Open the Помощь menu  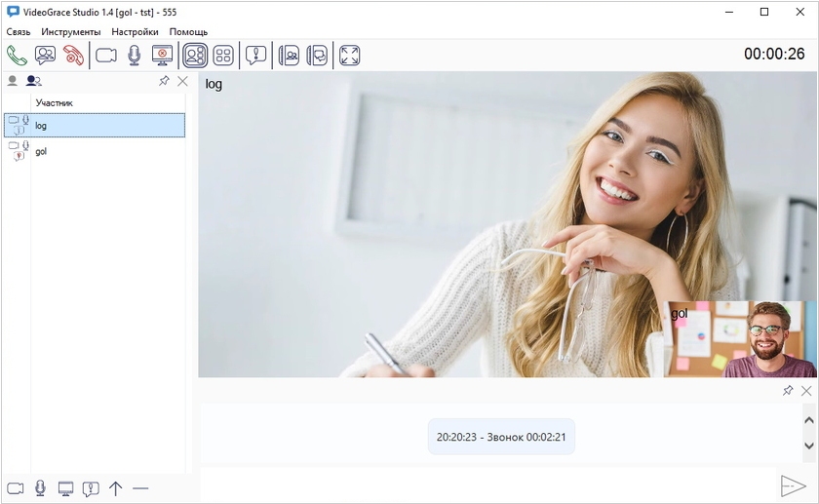click(x=188, y=32)
